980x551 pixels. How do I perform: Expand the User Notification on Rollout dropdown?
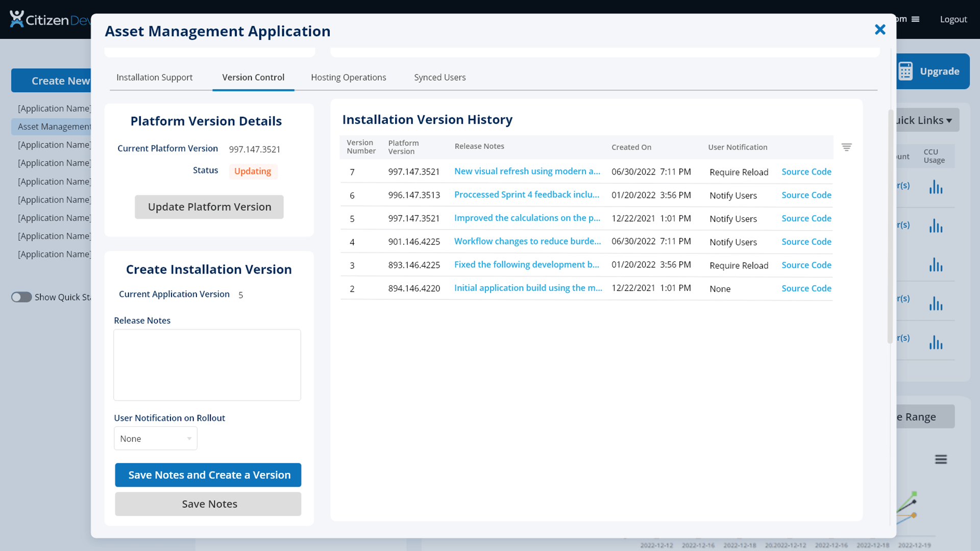click(x=188, y=439)
